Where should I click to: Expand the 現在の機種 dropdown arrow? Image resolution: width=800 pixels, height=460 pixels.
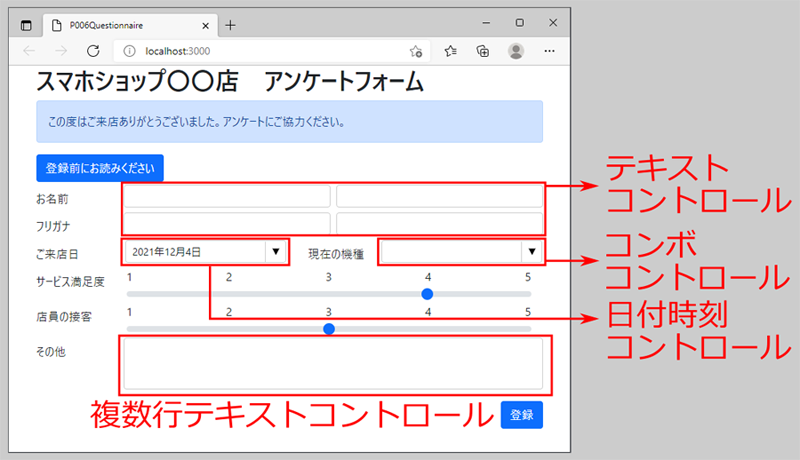click(532, 252)
